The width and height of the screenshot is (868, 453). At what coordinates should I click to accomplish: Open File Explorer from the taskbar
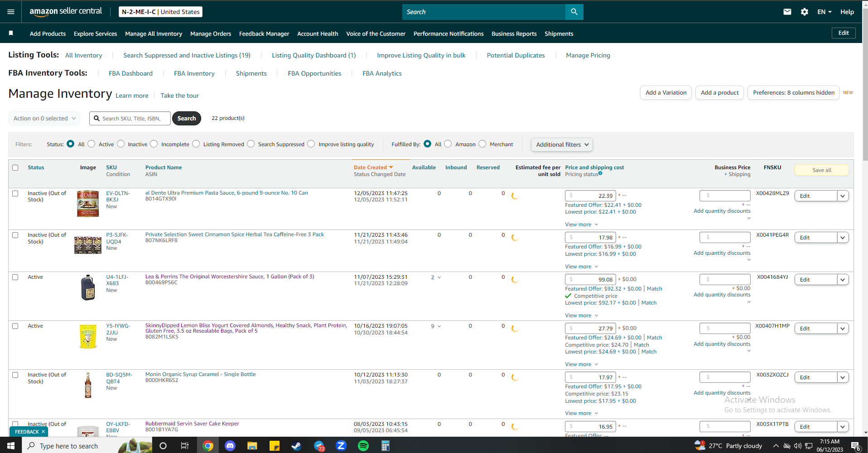[252, 446]
